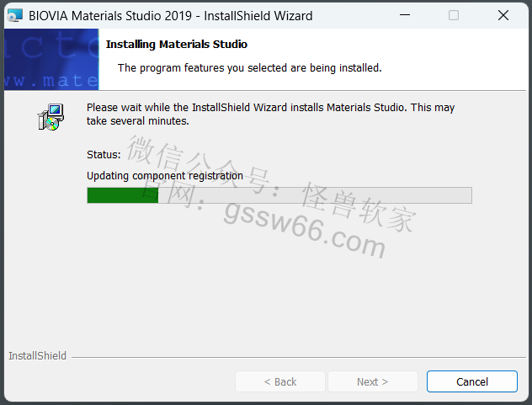Viewport: 532px width, 405px height.
Task: Click the greyed-out Back button
Action: click(280, 381)
